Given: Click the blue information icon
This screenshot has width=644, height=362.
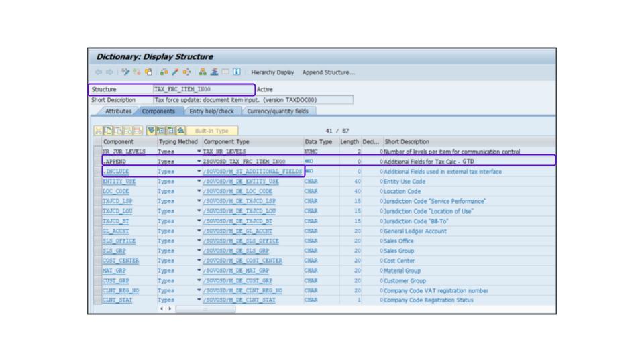Looking at the screenshot, I should pyautogui.click(x=237, y=72).
